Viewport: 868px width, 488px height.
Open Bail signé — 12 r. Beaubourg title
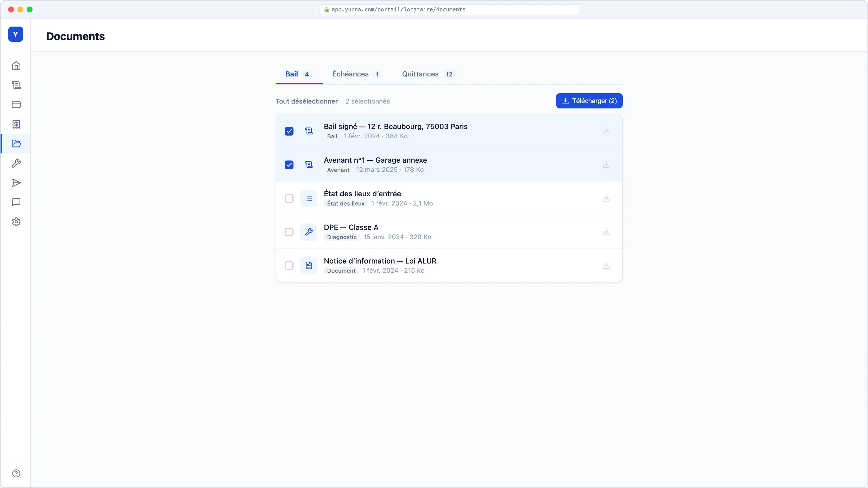click(395, 126)
